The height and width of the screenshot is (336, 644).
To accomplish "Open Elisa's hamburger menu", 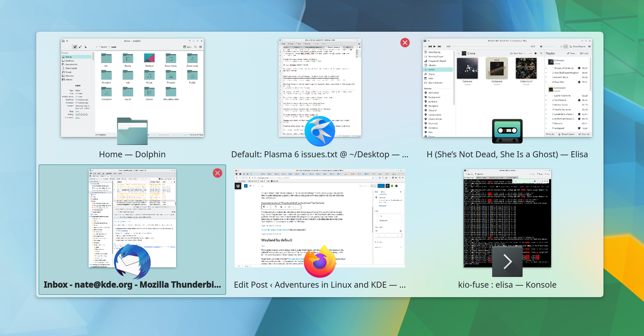I will coord(589,46).
